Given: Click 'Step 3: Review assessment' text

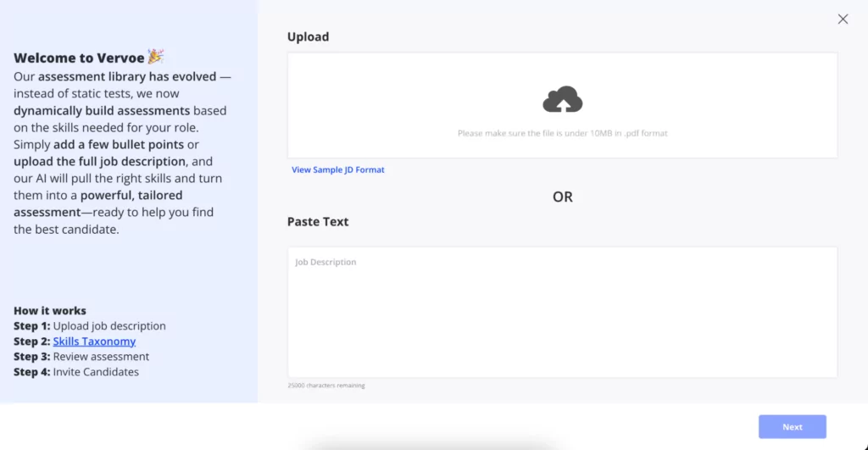Looking at the screenshot, I should (81, 357).
